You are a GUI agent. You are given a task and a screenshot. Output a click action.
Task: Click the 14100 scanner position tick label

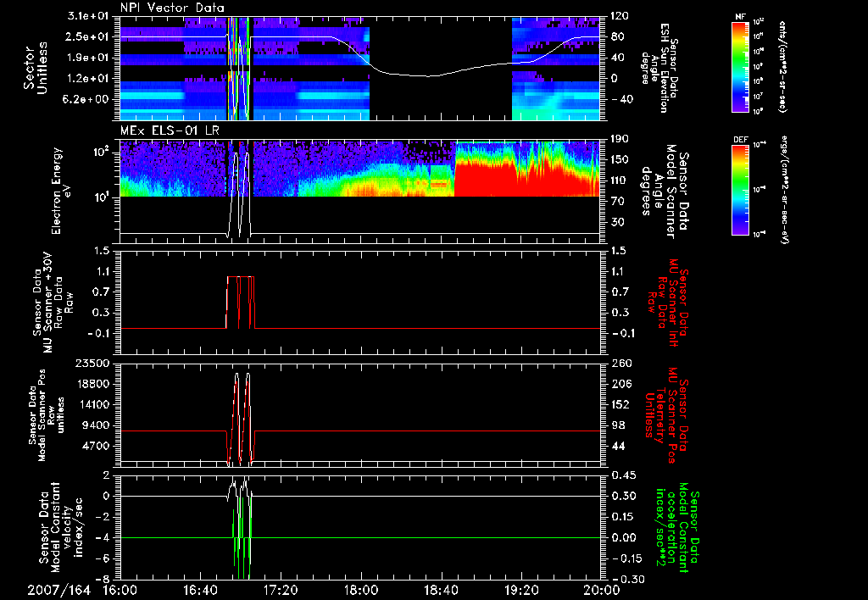point(93,404)
